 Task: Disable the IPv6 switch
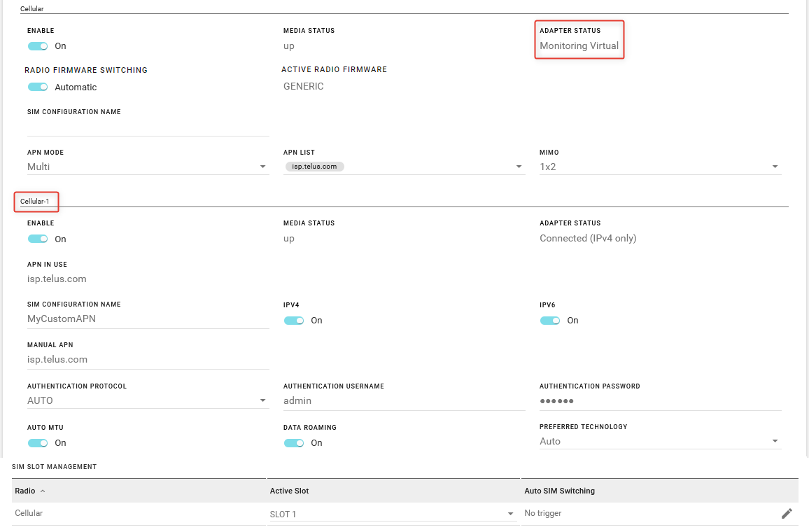tap(550, 321)
